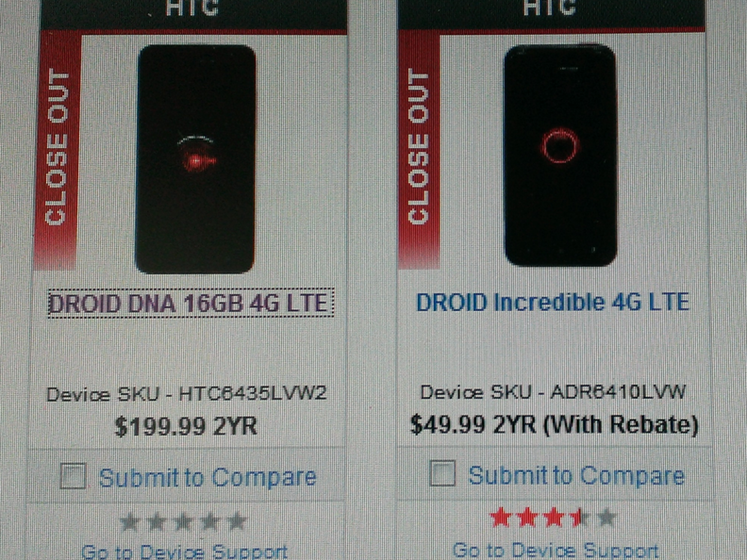The height and width of the screenshot is (560, 747).
Task: Go to Device Support for DROID DNA
Action: pyautogui.click(x=184, y=551)
